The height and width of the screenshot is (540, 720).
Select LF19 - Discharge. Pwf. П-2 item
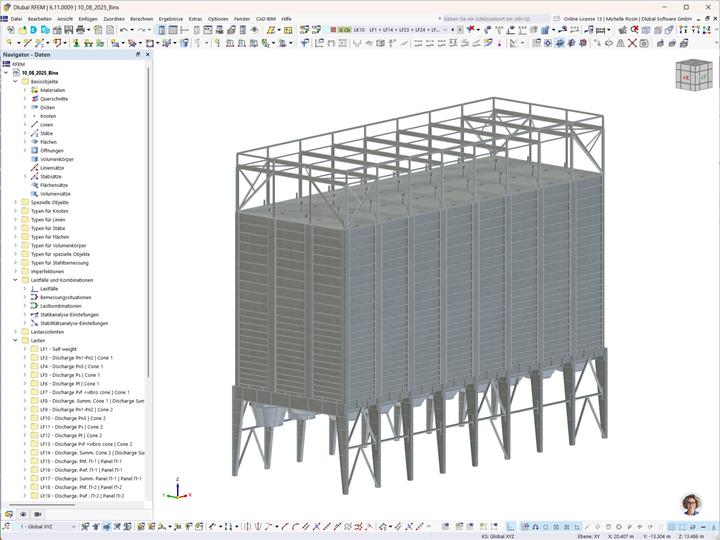pyautogui.click(x=82, y=496)
